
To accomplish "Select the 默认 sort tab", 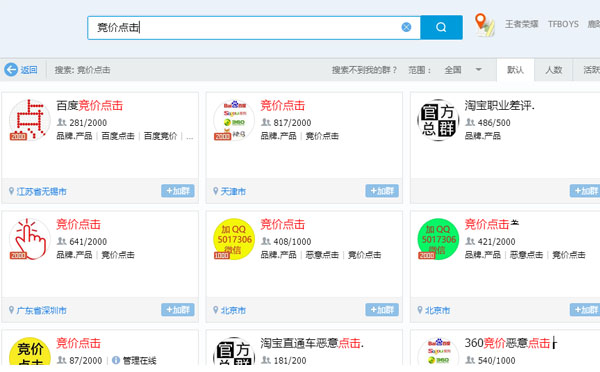I will 515,70.
